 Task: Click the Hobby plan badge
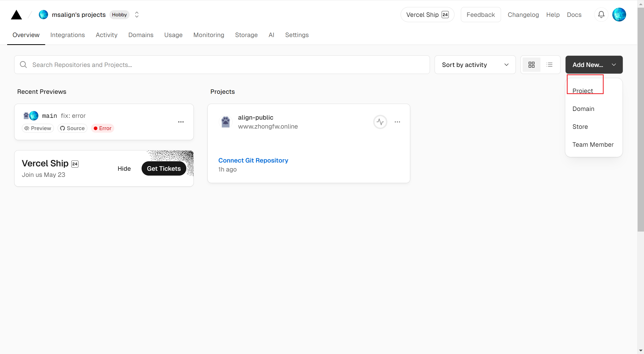pyautogui.click(x=119, y=15)
